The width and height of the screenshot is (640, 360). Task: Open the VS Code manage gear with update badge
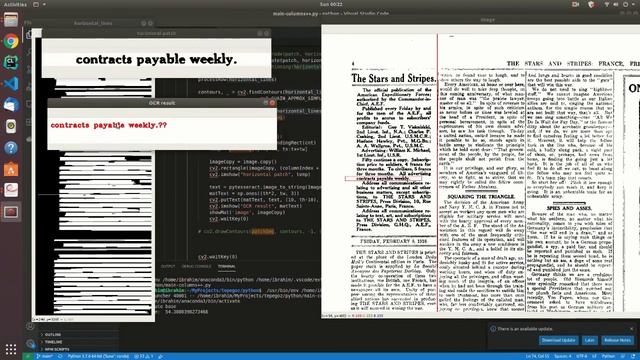[30, 344]
